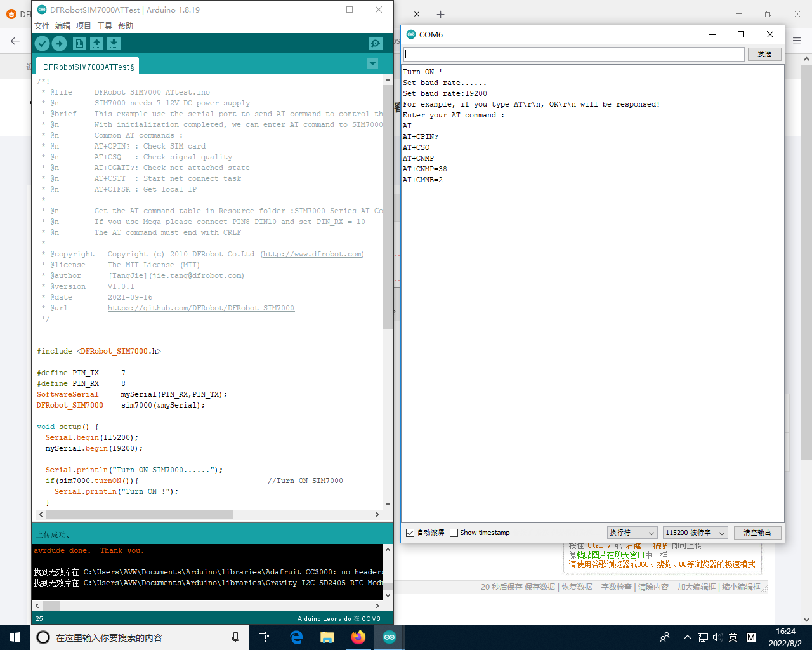Click 字数检查 link in browser editor
The image size is (812, 650).
(x=616, y=587)
